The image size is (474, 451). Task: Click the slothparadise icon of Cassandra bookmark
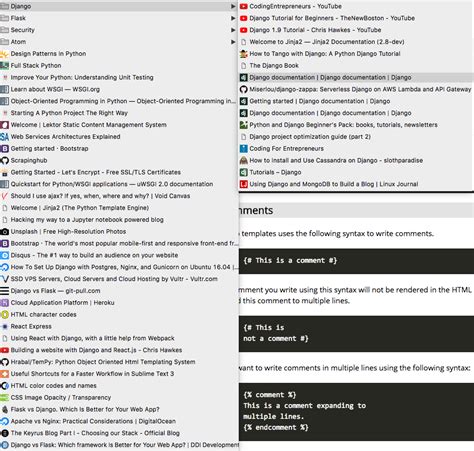(x=244, y=160)
